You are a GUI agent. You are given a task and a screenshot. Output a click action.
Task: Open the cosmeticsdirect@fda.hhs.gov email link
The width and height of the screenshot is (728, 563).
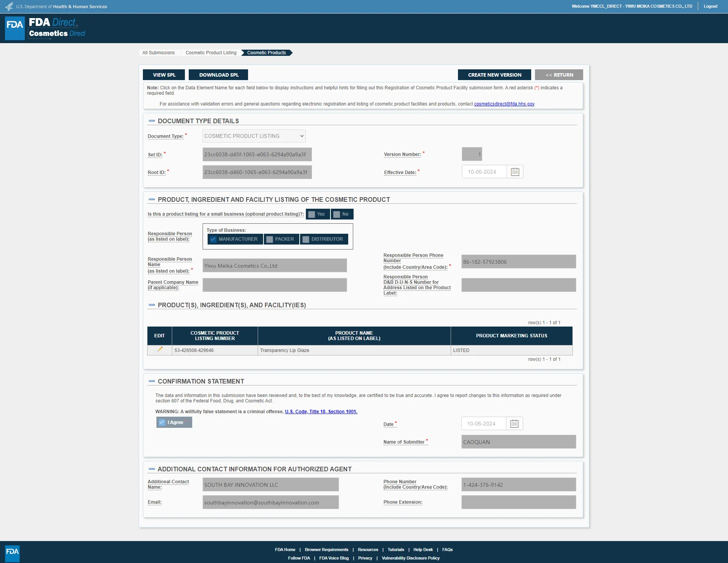[x=504, y=104]
